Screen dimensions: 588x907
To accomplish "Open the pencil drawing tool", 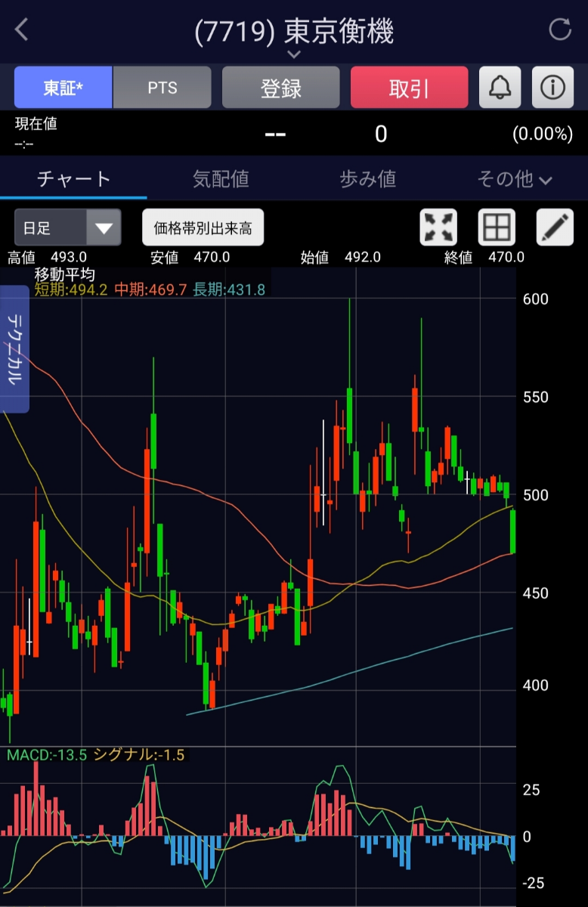I will point(555,227).
